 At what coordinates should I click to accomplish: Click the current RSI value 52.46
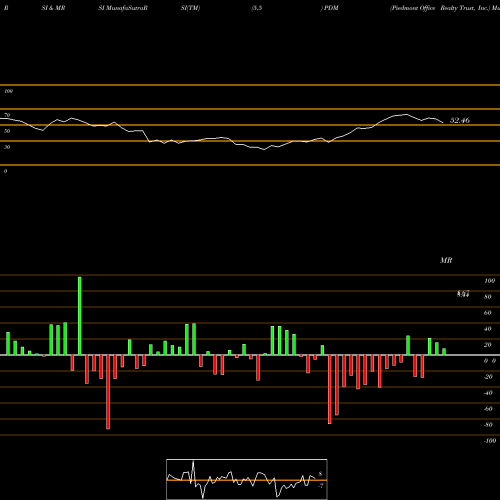click(460, 120)
